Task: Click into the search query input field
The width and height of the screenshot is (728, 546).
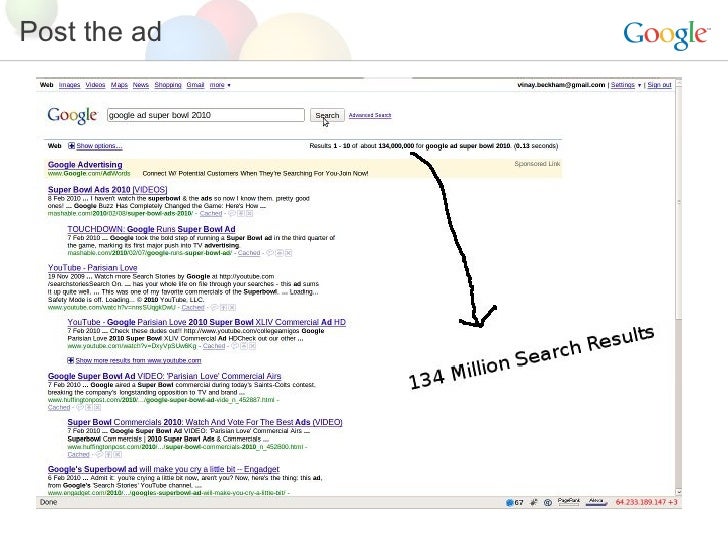Action: tap(206, 115)
